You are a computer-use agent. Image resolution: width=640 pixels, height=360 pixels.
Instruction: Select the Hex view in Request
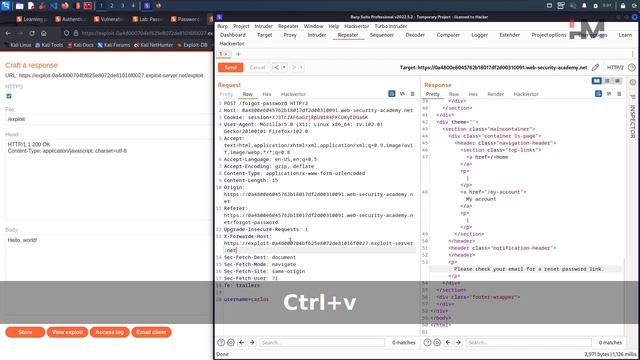pyautogui.click(x=267, y=94)
